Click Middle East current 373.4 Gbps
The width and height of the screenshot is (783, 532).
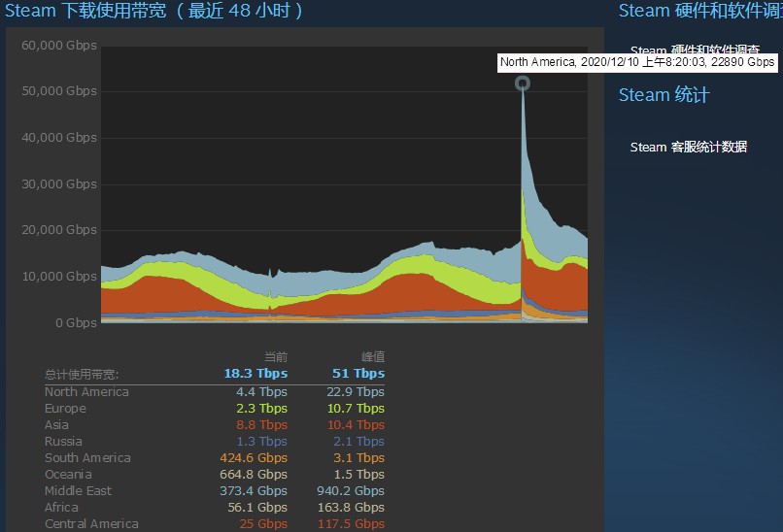(254, 490)
